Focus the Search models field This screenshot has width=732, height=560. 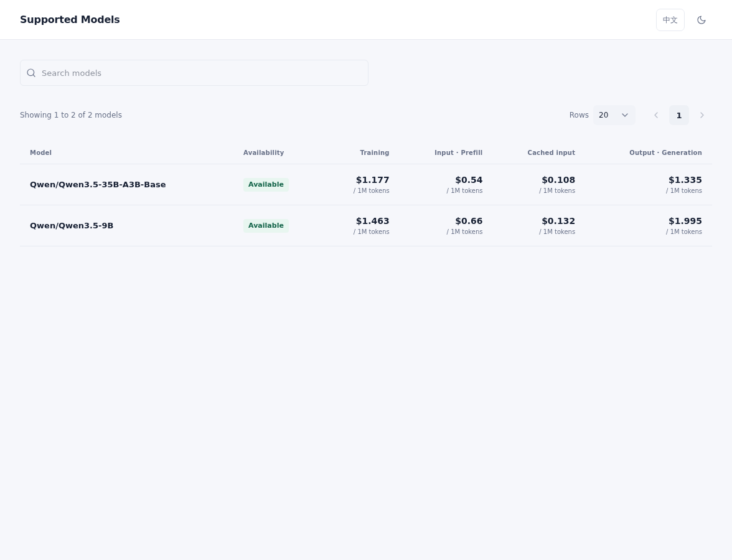click(194, 73)
